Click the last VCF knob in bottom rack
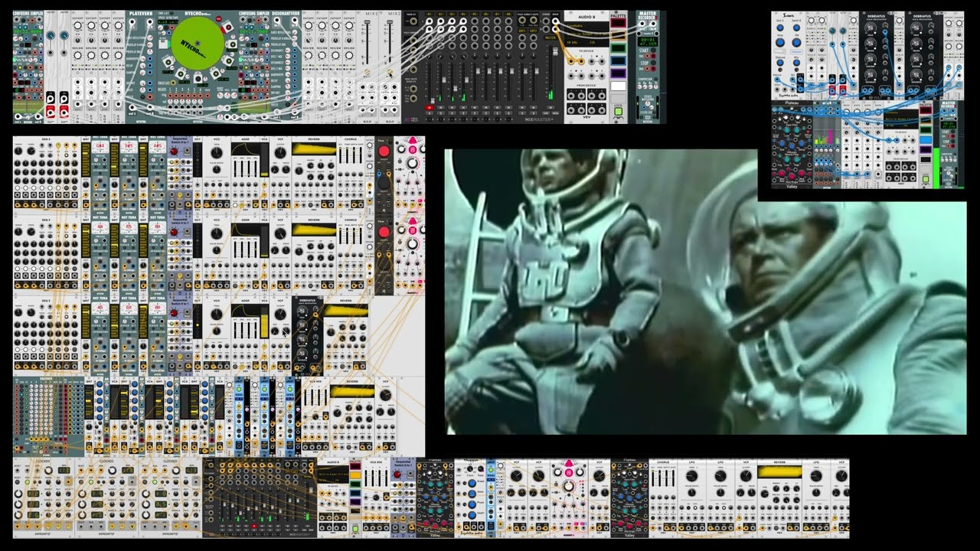 pyautogui.click(x=841, y=476)
